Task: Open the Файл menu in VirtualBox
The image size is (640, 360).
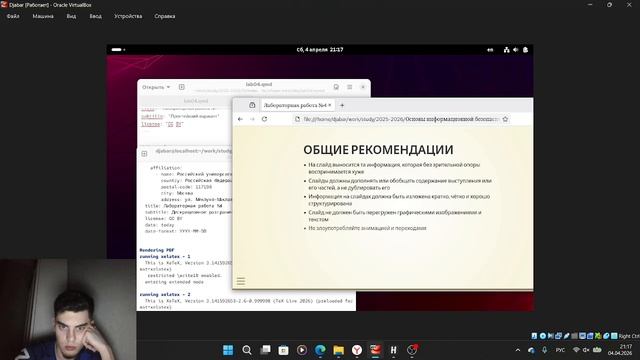Action: click(13, 16)
